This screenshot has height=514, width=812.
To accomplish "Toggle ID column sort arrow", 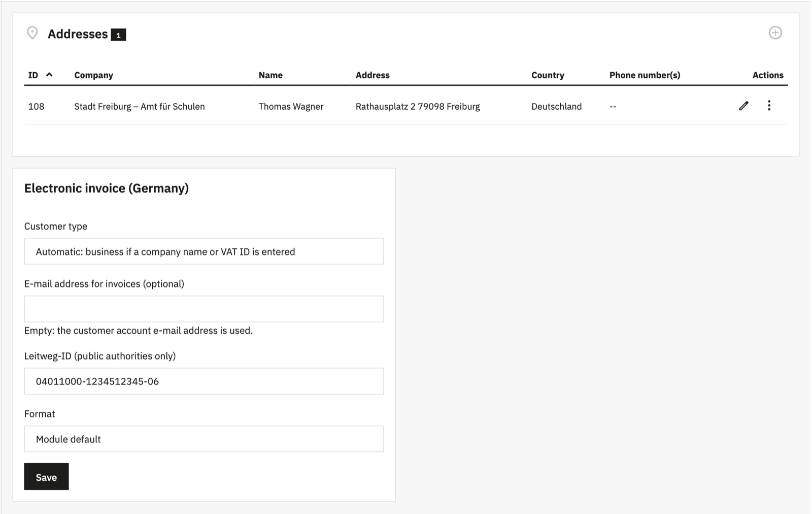I will pos(49,75).
